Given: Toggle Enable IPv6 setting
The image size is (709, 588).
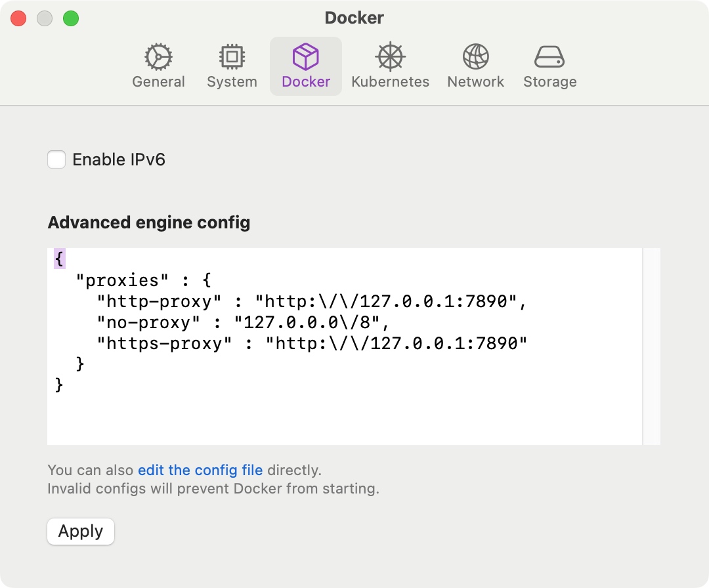Looking at the screenshot, I should pos(56,159).
